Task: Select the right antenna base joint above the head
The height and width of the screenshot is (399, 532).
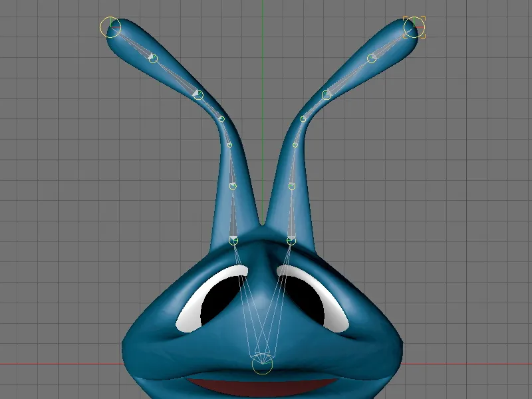Action: [291, 241]
